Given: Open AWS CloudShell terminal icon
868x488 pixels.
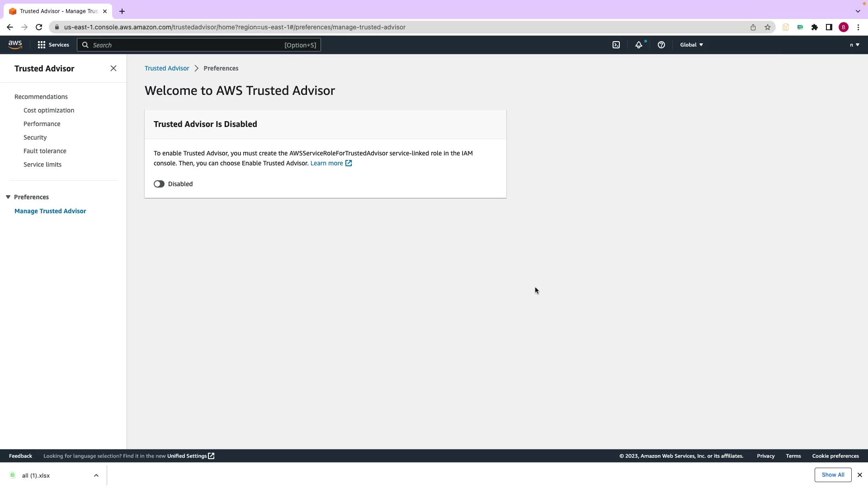Looking at the screenshot, I should [616, 45].
